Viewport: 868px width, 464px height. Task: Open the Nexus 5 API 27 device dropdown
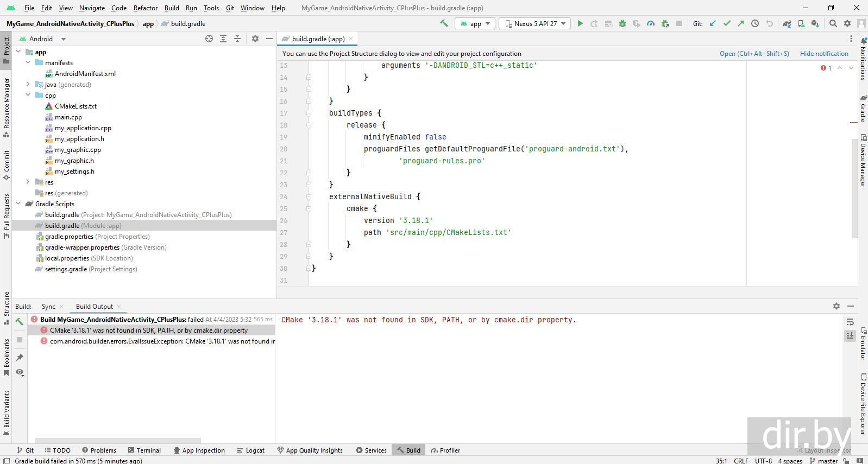coord(536,24)
